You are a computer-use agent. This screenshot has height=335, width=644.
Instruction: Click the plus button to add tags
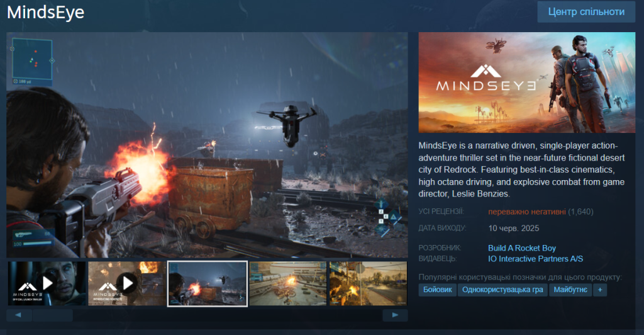tap(600, 290)
